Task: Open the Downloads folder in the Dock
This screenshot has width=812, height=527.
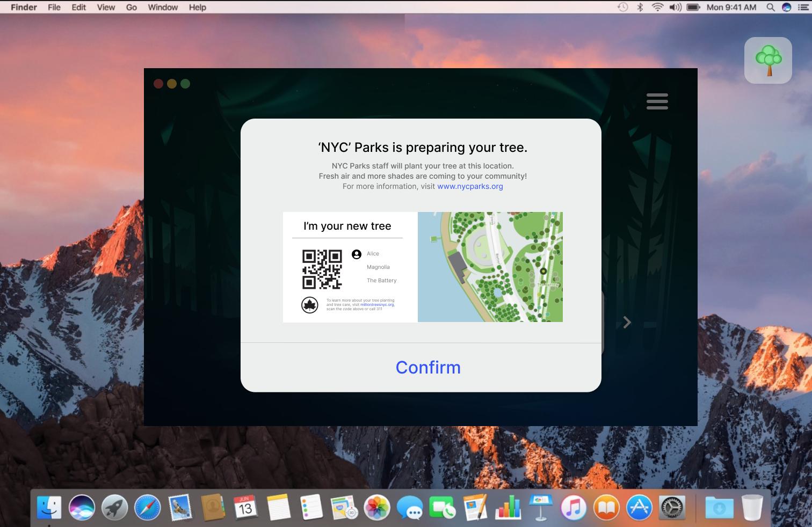Action: [x=719, y=507]
